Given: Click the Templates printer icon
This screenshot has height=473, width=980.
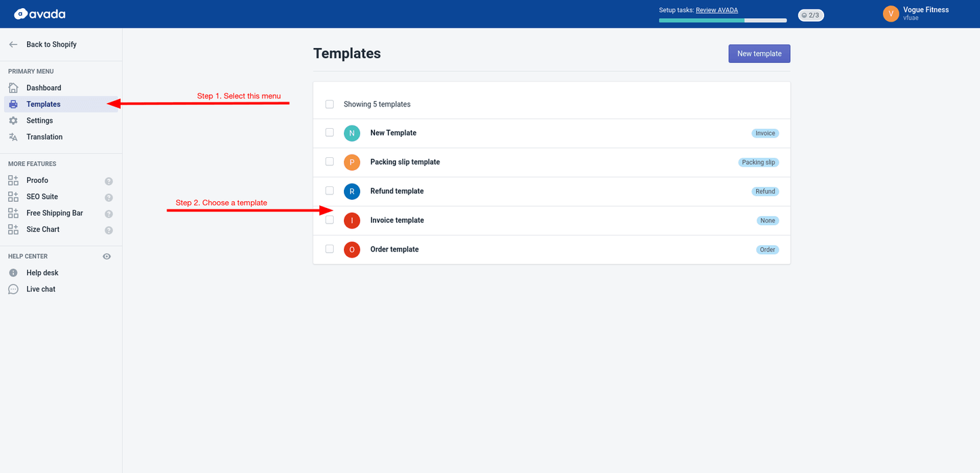Looking at the screenshot, I should pyautogui.click(x=13, y=104).
